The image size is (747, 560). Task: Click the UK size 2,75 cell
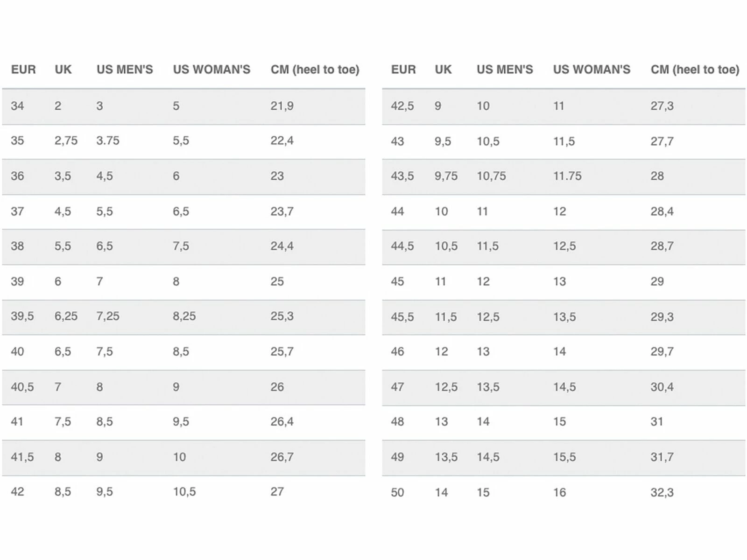[x=66, y=140]
